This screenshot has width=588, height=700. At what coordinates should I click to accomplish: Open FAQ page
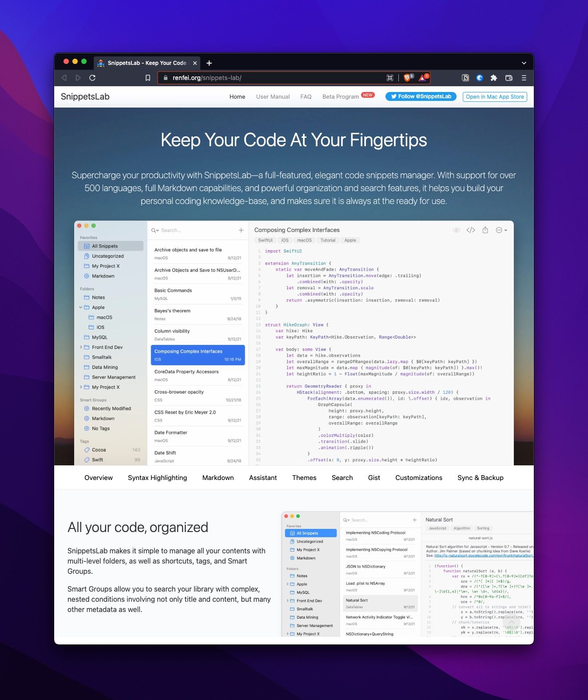306,96
